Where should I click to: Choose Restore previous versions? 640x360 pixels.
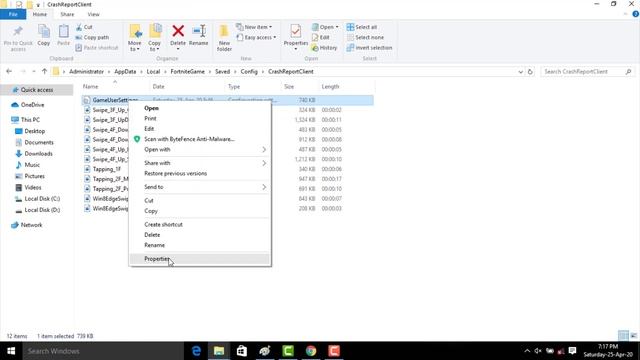200,173
